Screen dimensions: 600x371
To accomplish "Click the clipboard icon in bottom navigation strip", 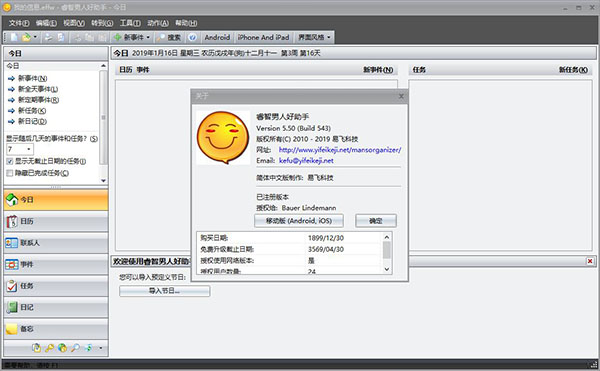I will coord(36,348).
